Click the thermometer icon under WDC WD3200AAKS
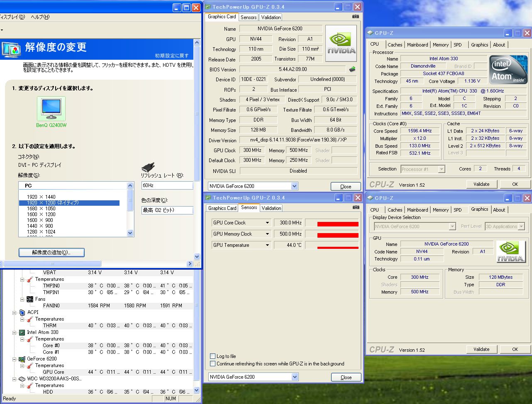This screenshot has width=532, height=404. [x=30, y=385]
